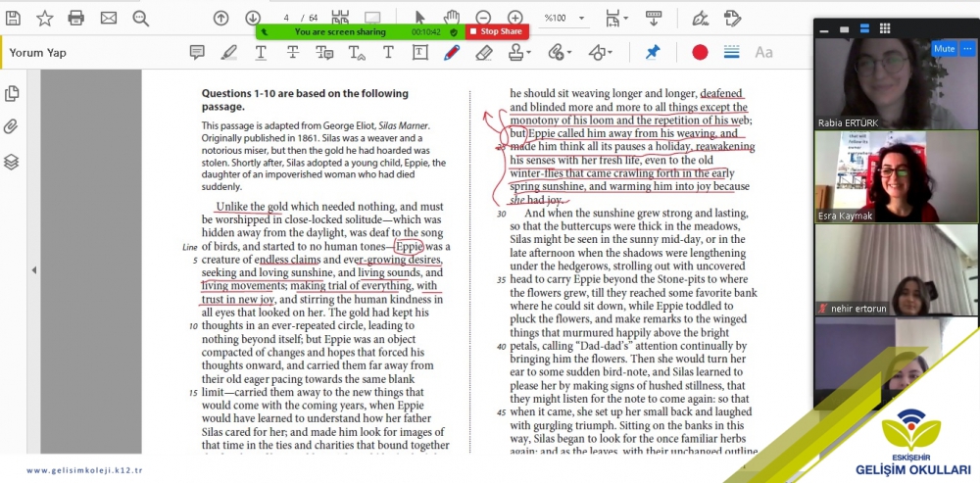Select the underline text tool
This screenshot has height=483, width=980.
tap(261, 53)
